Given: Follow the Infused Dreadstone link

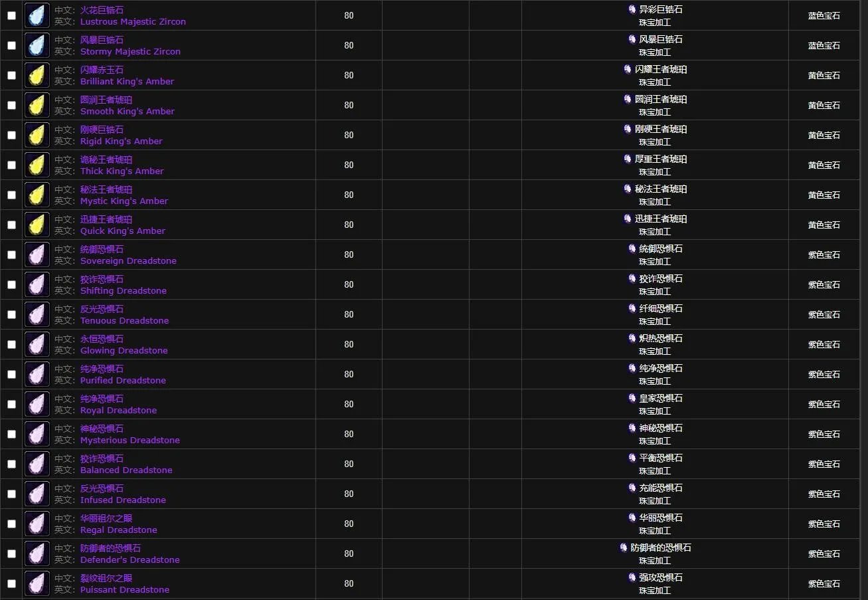Looking at the screenshot, I should tap(123, 500).
